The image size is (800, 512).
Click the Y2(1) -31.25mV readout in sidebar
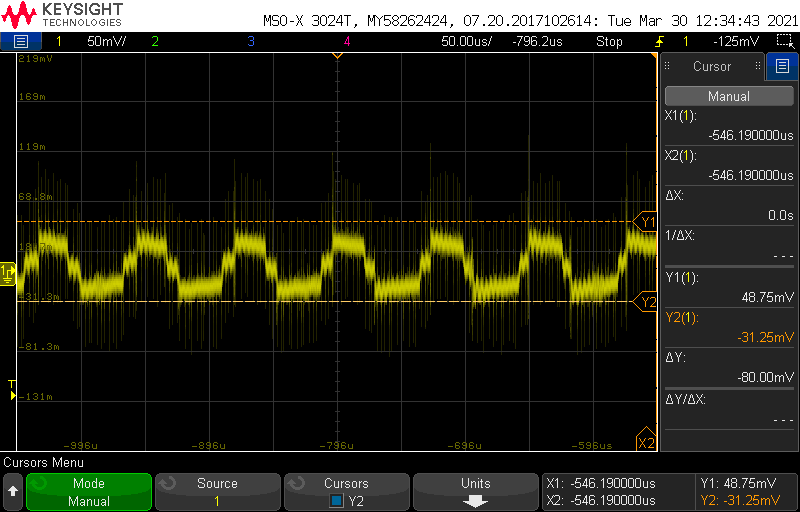(765, 337)
